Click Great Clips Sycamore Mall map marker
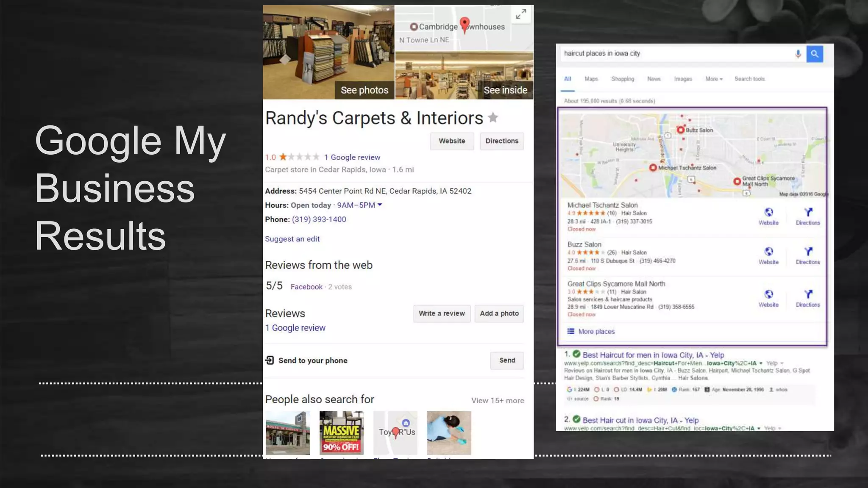Image resolution: width=868 pixels, height=488 pixels. [x=737, y=181]
